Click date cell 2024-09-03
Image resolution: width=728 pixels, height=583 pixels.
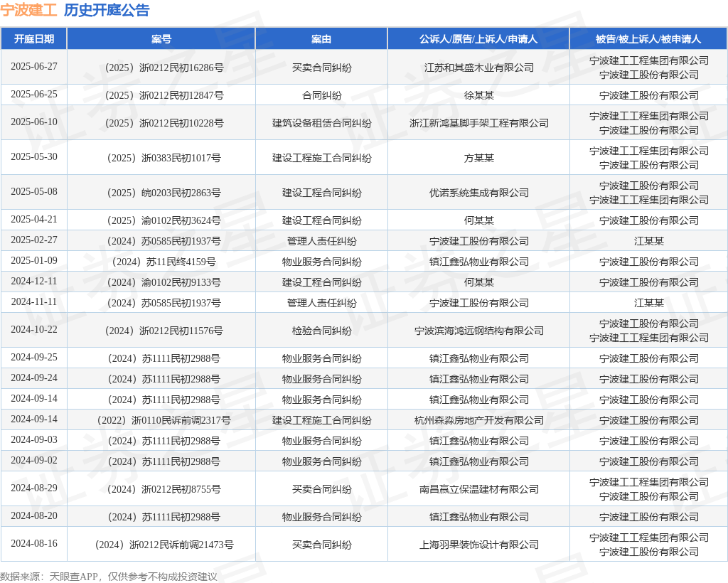pyautogui.click(x=34, y=439)
